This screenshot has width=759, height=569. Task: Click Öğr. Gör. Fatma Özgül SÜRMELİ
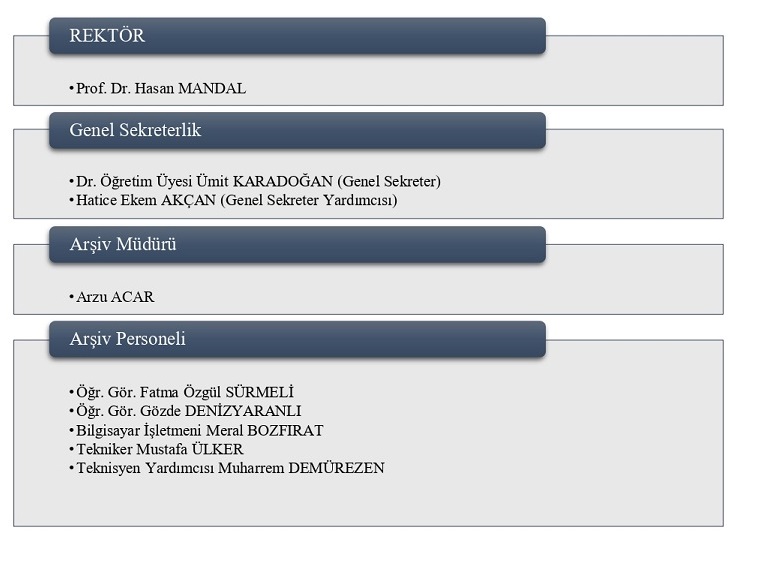click(x=185, y=392)
